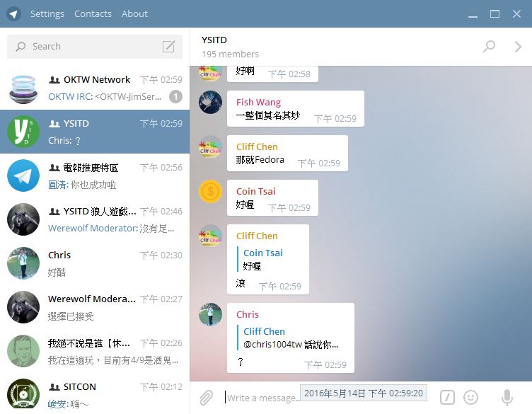Viewport: 532px width, 414px height.
Task: Open the Settings menu
Action: pyautogui.click(x=47, y=14)
